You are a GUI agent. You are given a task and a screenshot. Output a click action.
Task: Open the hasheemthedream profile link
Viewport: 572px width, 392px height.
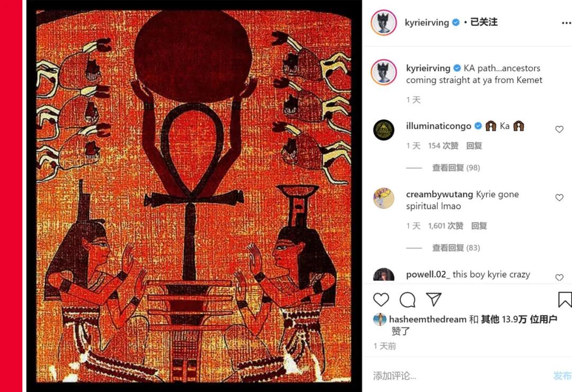[x=427, y=320]
